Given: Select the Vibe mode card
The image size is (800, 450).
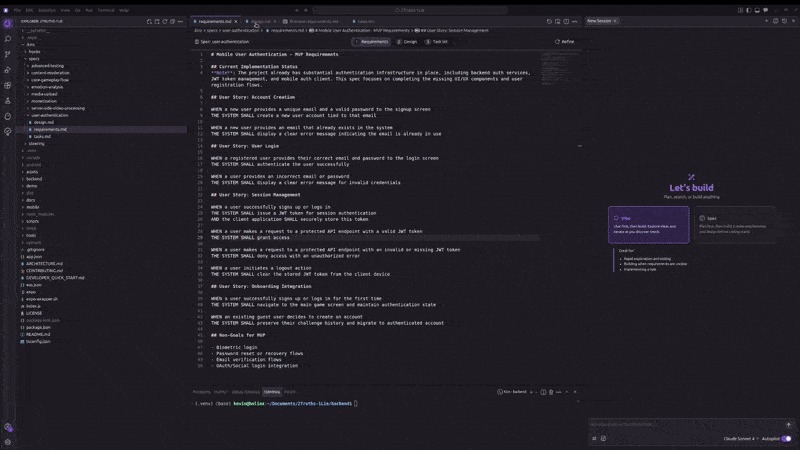Looking at the screenshot, I should click(648, 225).
